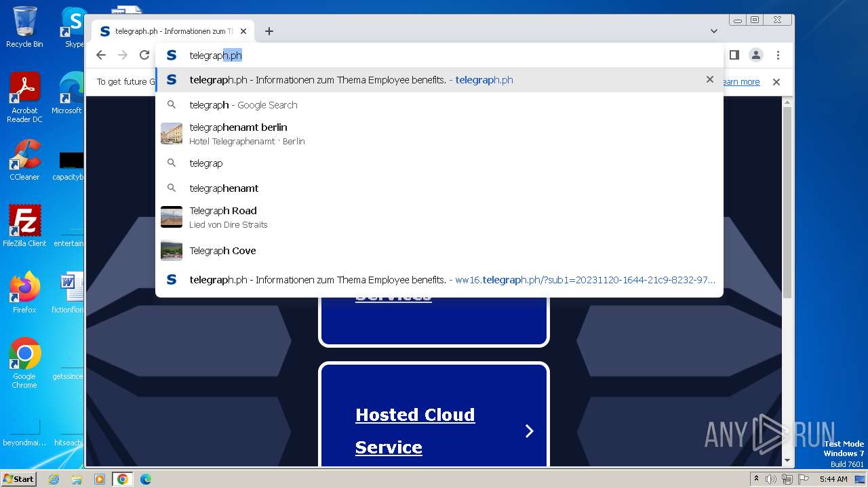This screenshot has height=488, width=868.
Task: Click the scrollbar down arrow
Action: (787, 461)
